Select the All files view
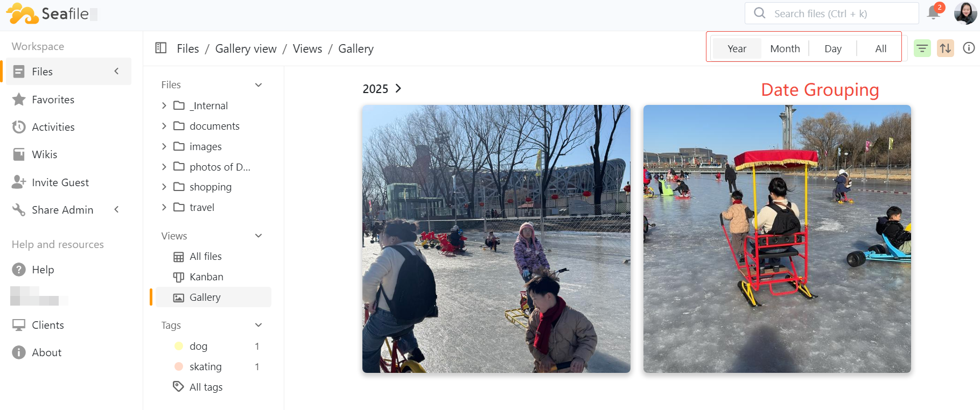 point(205,257)
